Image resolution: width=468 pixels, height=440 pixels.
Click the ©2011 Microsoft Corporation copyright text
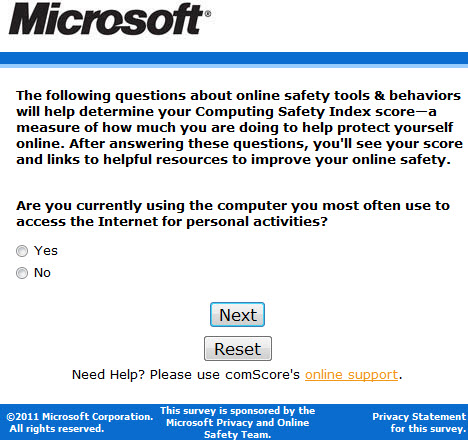[x=80, y=417]
